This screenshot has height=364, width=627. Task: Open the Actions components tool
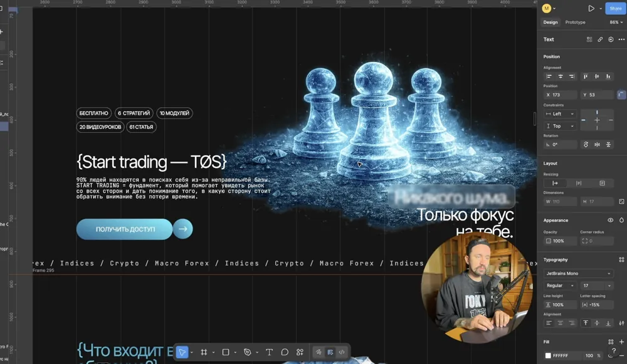click(300, 352)
